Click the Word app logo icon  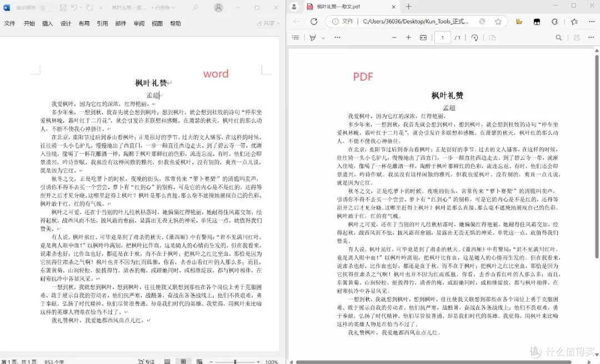click(7, 7)
